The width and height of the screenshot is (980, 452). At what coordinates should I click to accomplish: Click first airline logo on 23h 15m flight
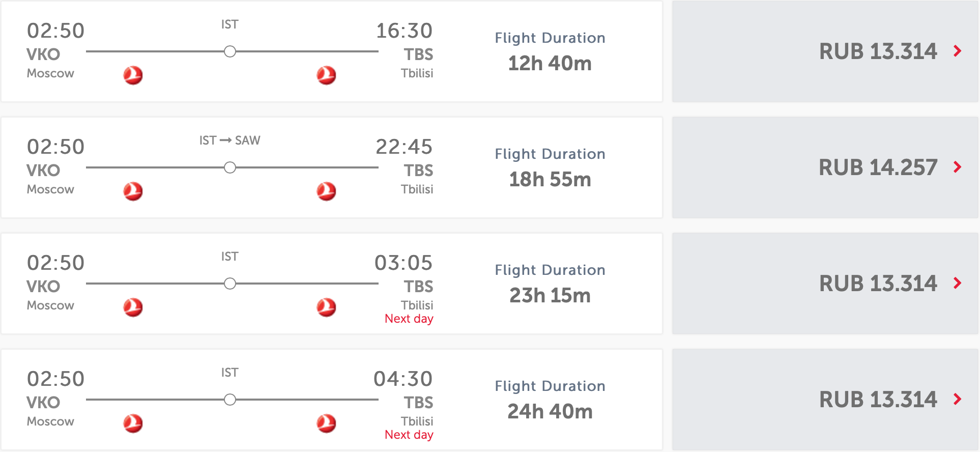(x=133, y=307)
